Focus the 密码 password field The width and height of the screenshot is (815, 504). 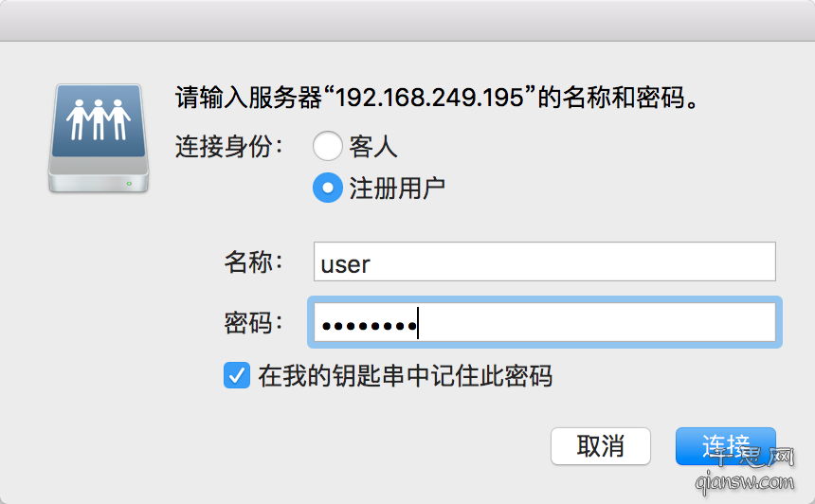pos(545,323)
